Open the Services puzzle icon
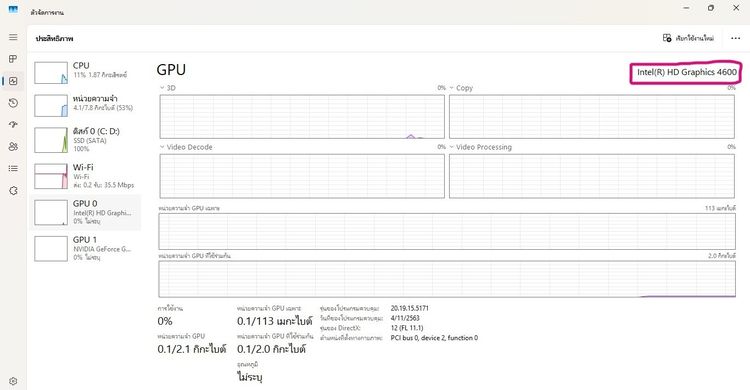The width and height of the screenshot is (750, 390). pyautogui.click(x=13, y=190)
